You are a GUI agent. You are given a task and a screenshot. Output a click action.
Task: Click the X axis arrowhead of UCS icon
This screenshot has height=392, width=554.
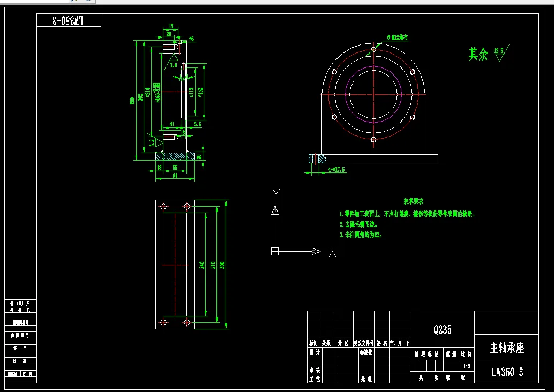(x=316, y=252)
